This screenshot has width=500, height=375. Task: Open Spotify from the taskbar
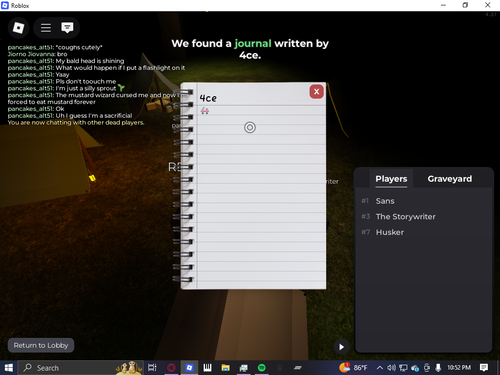(262, 368)
